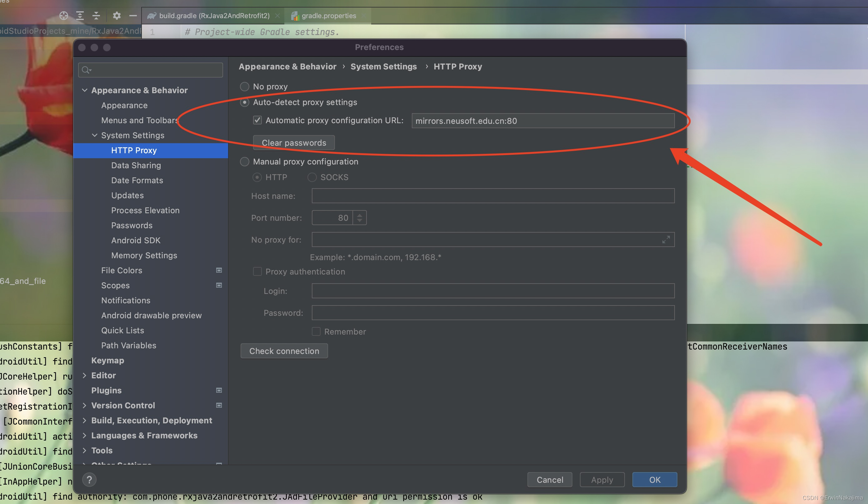Choose the SOCKS proxy type radio
Image resolution: width=868 pixels, height=504 pixels.
[x=312, y=177]
